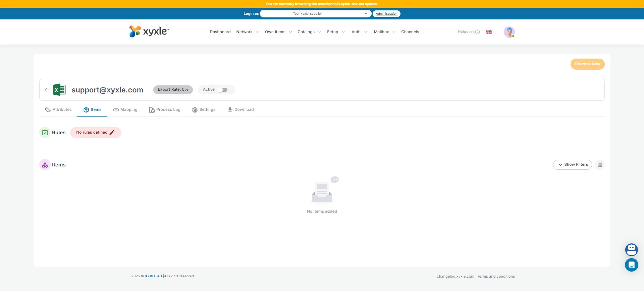Expand Show Filters panel
Screen dimensions: 644x291
tap(572, 165)
